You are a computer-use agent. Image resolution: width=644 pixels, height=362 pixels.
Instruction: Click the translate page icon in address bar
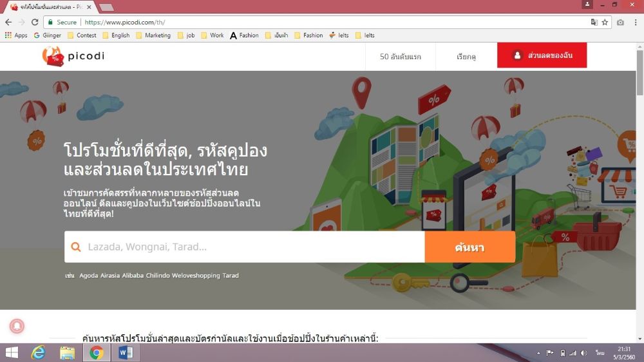(x=594, y=22)
